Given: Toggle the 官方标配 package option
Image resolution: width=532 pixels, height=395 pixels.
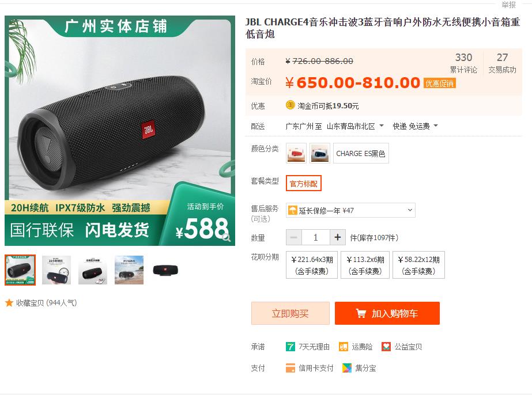Looking at the screenshot, I should tap(304, 184).
